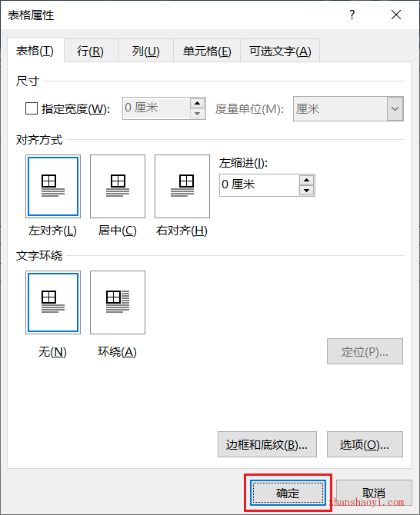Focus the 左缩进 left indent input field
The height and width of the screenshot is (515, 420).
[x=259, y=185]
